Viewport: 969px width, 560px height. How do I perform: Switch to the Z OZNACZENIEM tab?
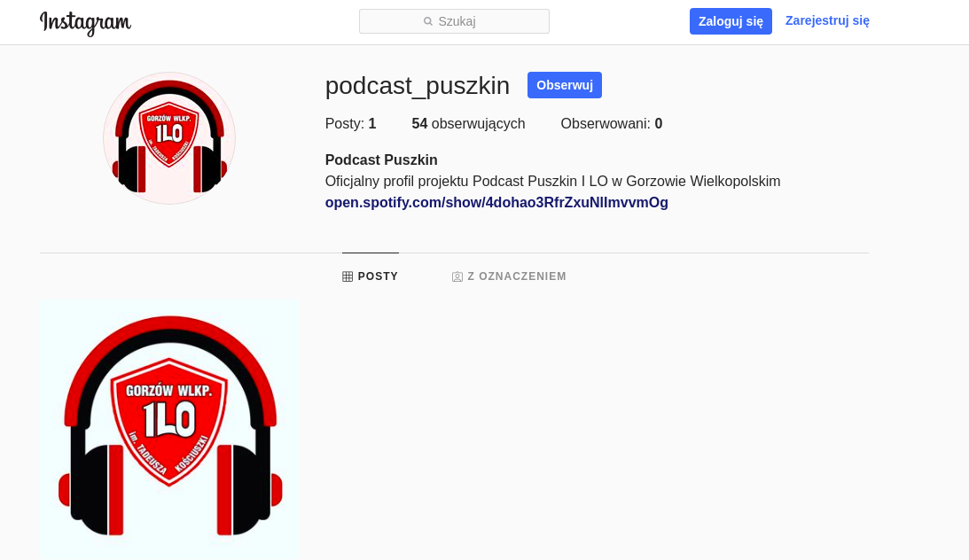[x=509, y=276]
